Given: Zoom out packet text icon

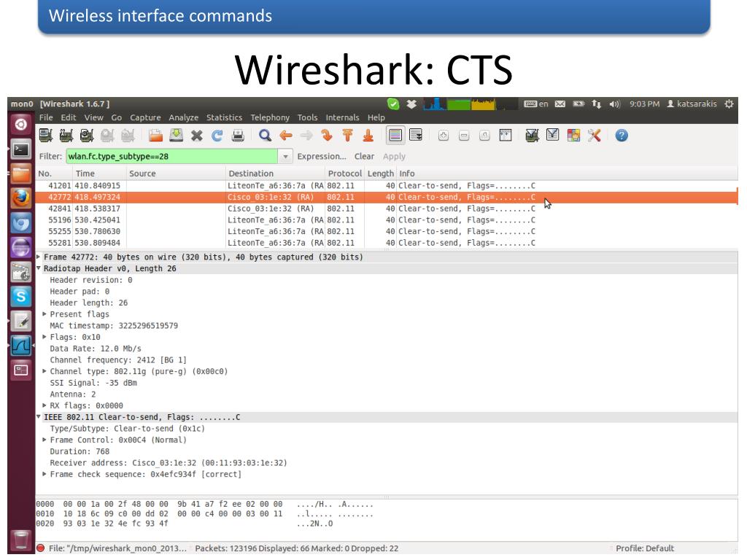Looking at the screenshot, I should coord(464,136).
